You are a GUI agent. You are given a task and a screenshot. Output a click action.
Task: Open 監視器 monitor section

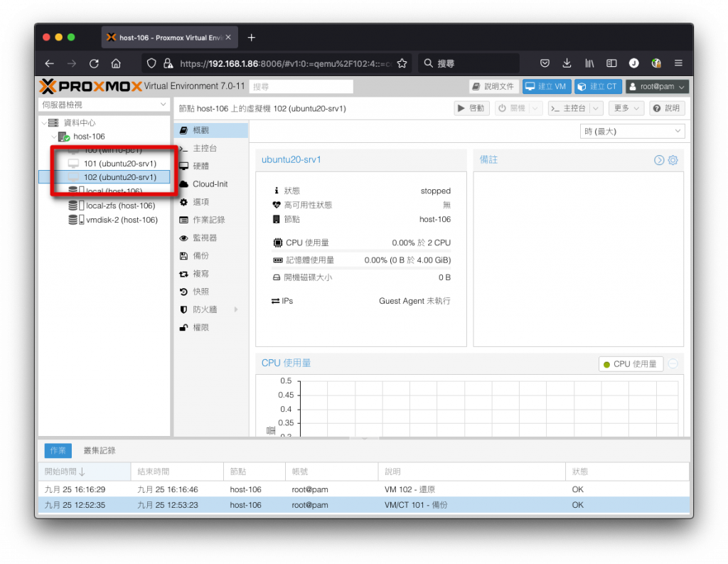[210, 238]
